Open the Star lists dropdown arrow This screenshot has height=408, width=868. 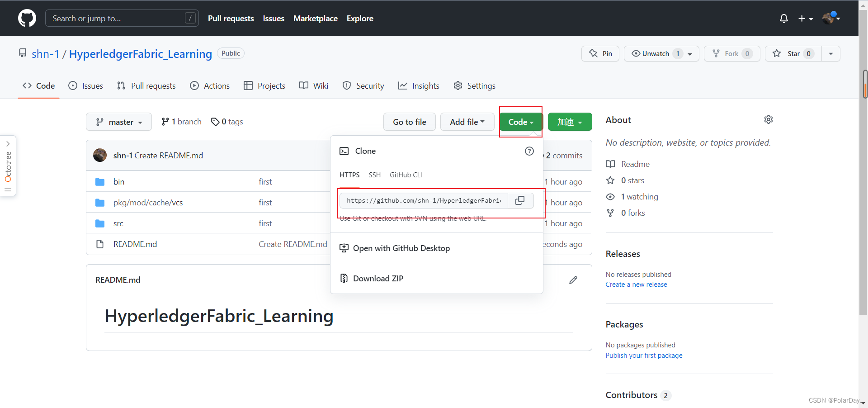click(831, 53)
